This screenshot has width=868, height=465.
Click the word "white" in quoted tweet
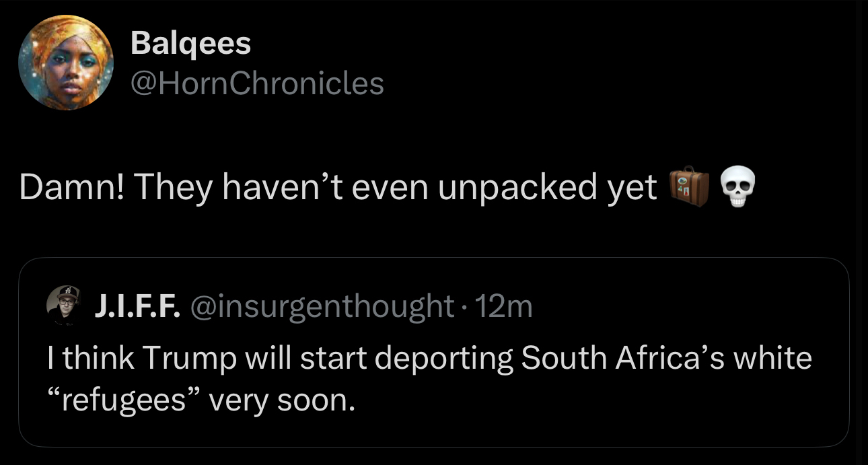(x=772, y=358)
